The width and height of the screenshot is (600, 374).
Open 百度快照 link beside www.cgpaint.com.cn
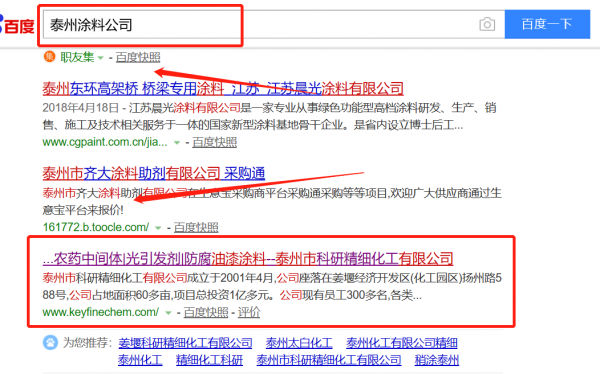(x=215, y=142)
